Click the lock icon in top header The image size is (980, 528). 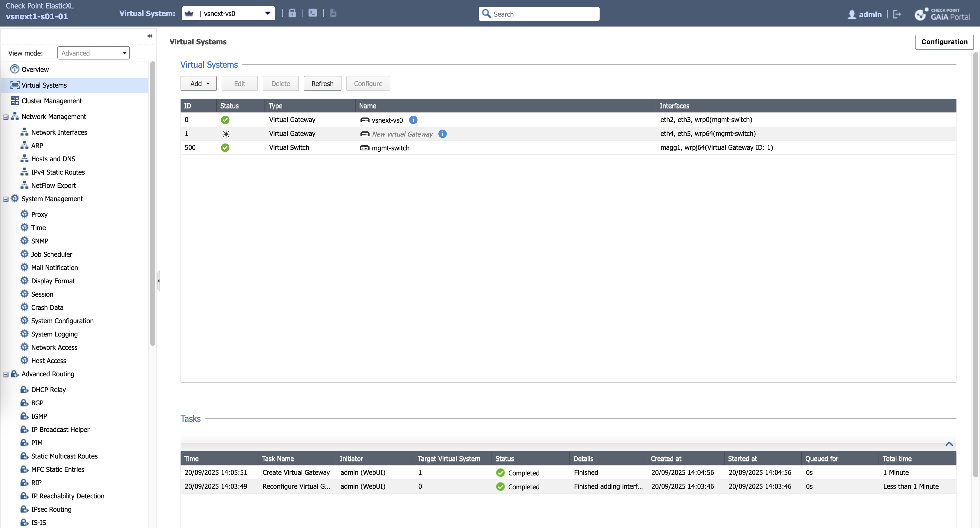[292, 13]
